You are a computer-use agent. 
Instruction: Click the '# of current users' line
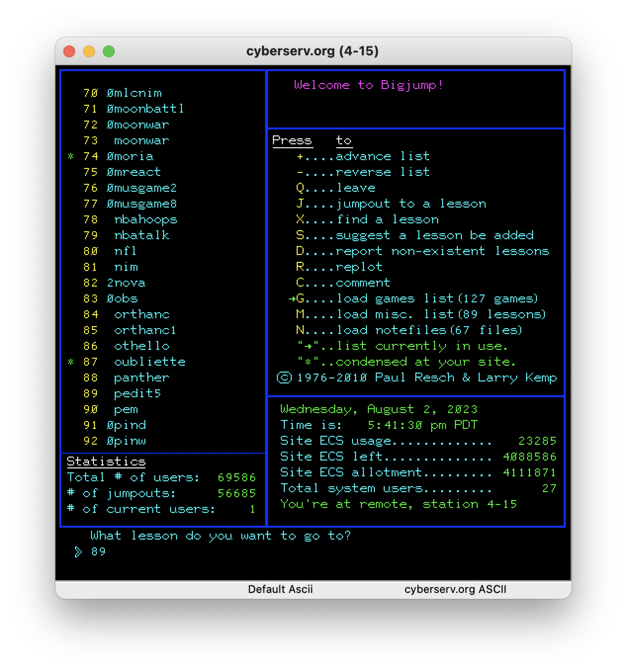(162, 509)
